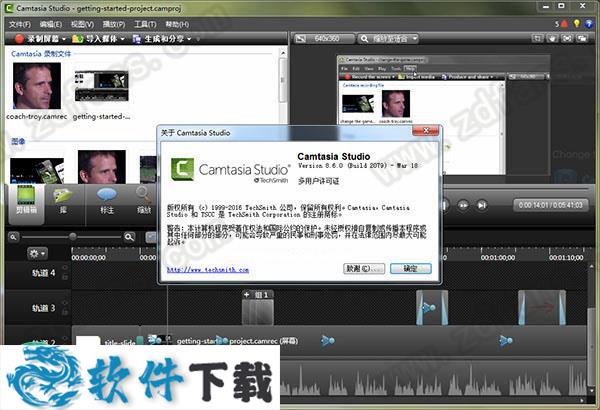Viewport: 600px width, 410px height.
Task: Open the 播放(P) menu
Action: coord(114,25)
